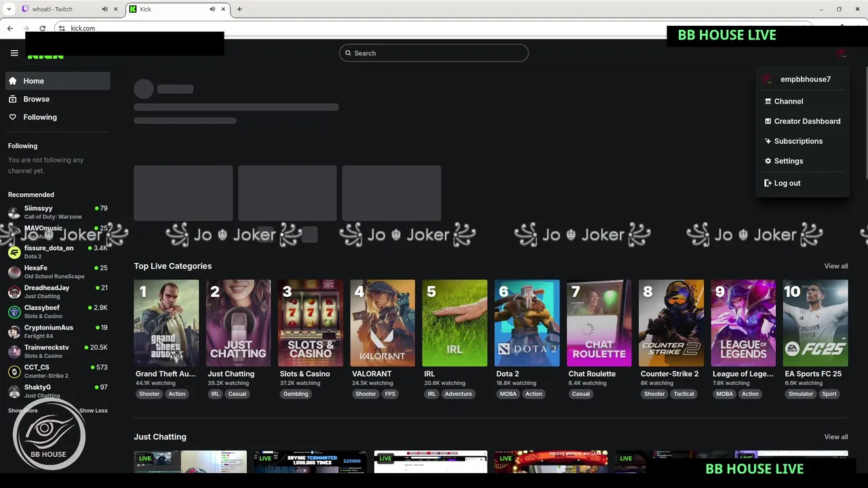
Task: Open the Trainwreckstv recommended channel
Action: coord(58,351)
